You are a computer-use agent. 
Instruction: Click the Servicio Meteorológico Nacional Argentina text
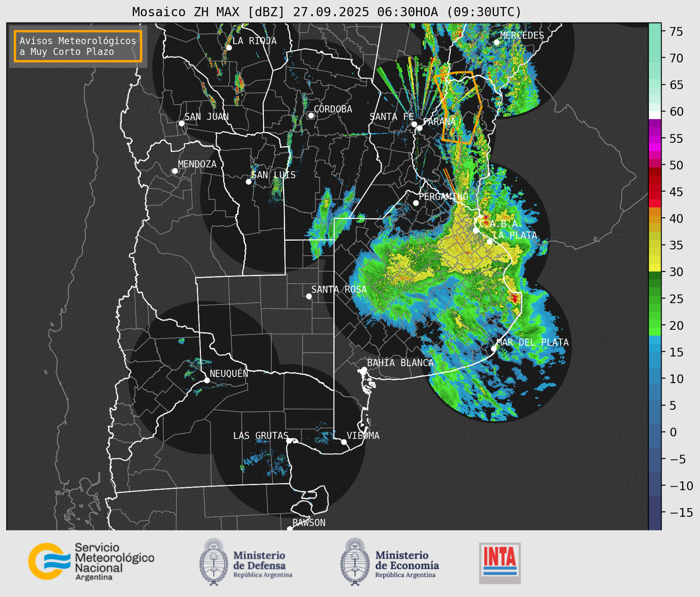pos(115,562)
